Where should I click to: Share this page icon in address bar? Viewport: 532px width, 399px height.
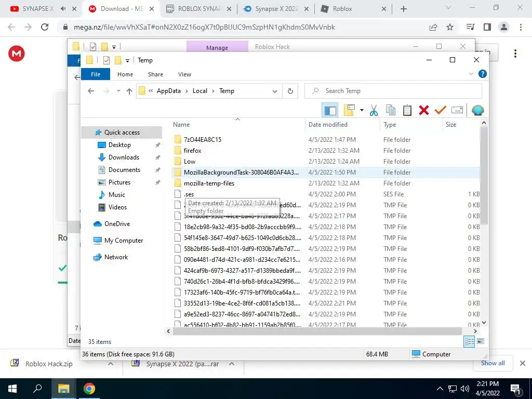point(433,27)
